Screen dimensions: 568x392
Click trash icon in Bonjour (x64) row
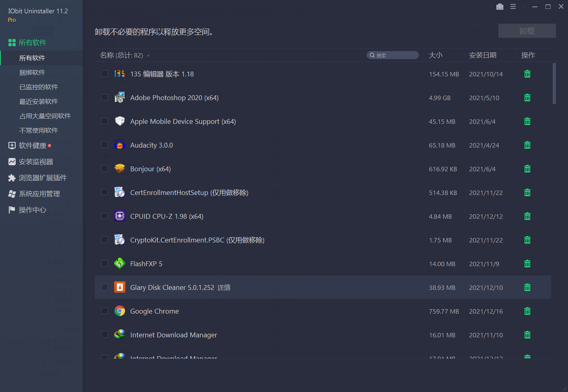click(527, 169)
